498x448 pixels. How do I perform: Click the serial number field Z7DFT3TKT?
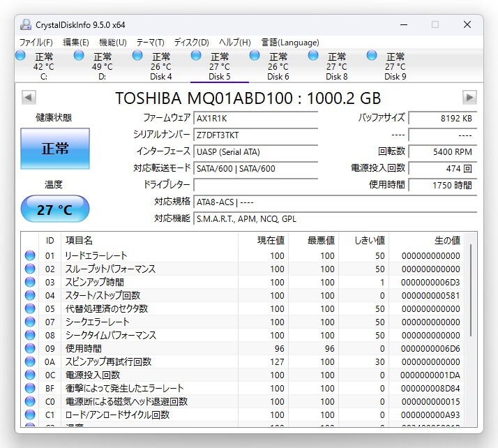coord(255,135)
